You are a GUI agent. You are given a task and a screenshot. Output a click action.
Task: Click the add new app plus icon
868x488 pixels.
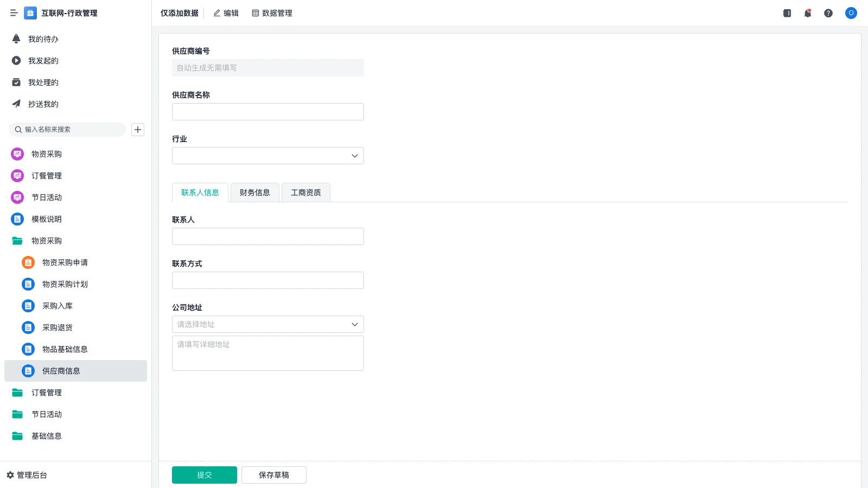(137, 130)
